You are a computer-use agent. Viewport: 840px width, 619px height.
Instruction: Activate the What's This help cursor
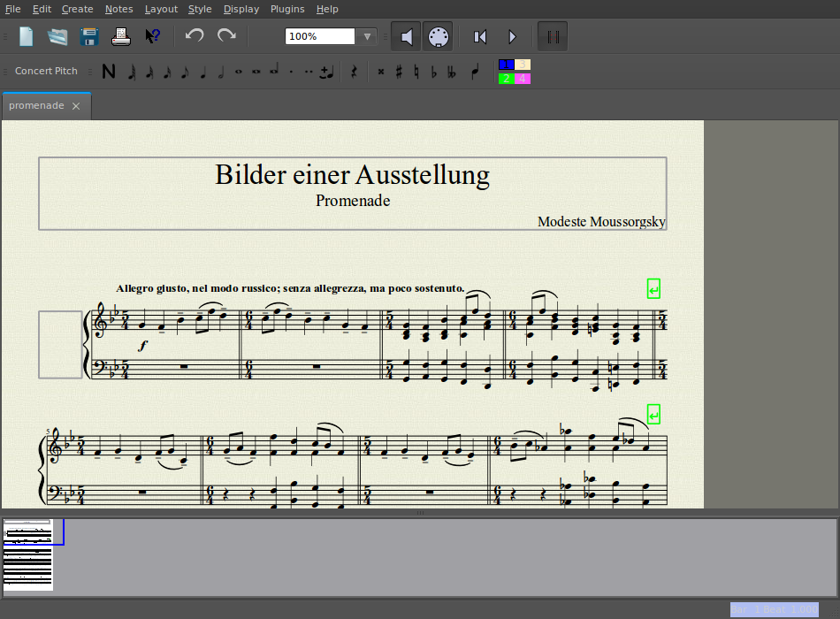152,36
